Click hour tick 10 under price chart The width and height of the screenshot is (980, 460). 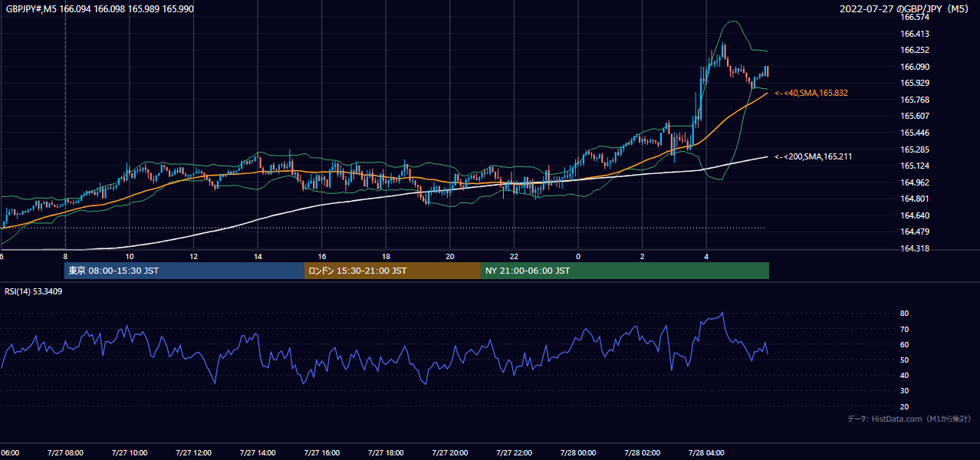(x=130, y=257)
